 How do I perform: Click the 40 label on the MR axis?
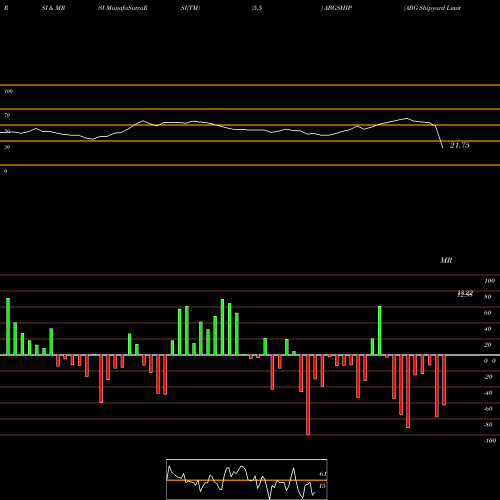[488, 329]
